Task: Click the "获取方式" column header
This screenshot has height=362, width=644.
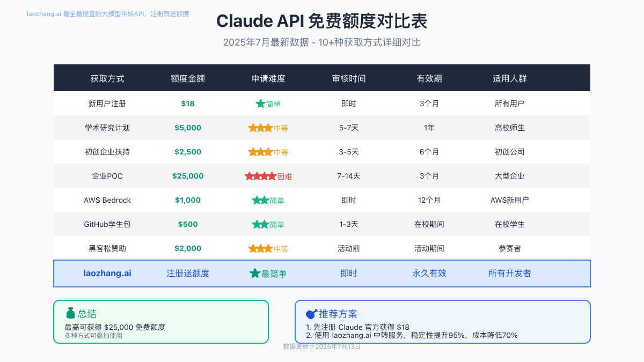Action: pyautogui.click(x=107, y=78)
